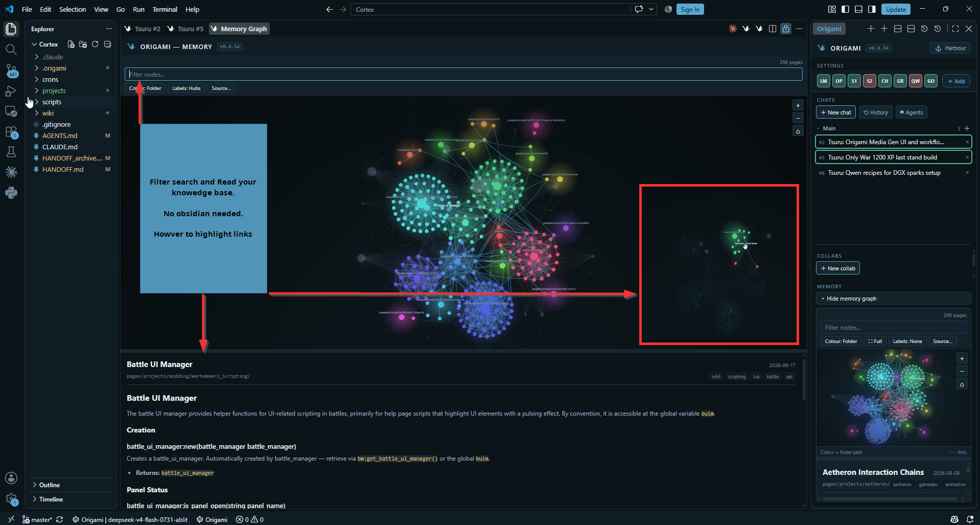
Task: Open remote window indicator in status bar
Action: click(11, 519)
